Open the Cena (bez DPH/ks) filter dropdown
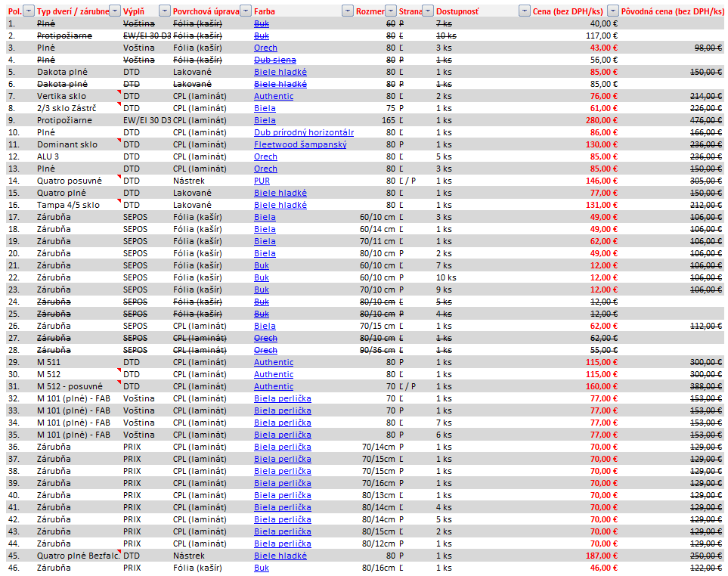Image resolution: width=728 pixels, height=576 pixels. (613, 11)
